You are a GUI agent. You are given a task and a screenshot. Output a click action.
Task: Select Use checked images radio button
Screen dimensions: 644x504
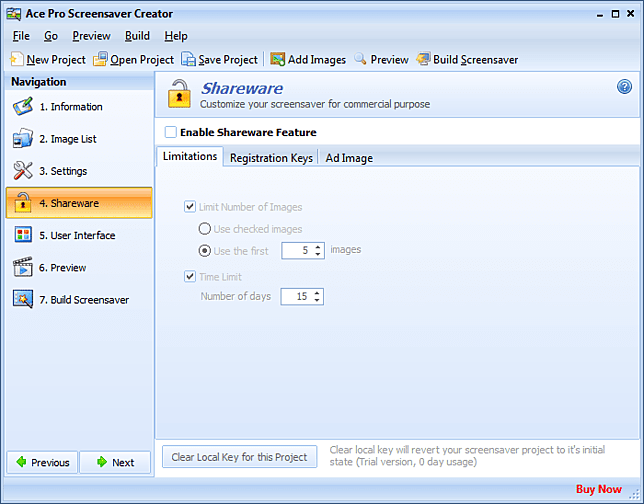pos(205,229)
